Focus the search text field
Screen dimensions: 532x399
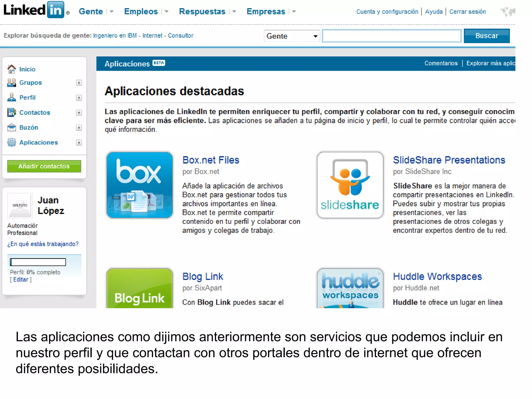click(x=392, y=36)
